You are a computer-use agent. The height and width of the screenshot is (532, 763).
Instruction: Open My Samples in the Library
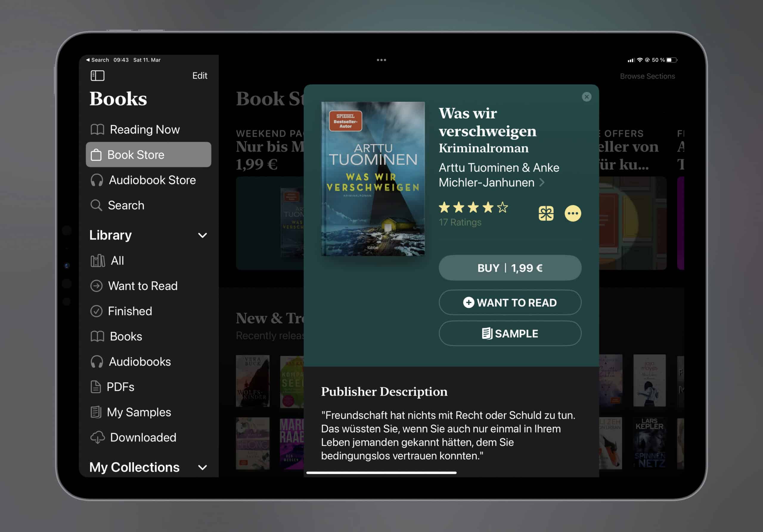coord(148,412)
